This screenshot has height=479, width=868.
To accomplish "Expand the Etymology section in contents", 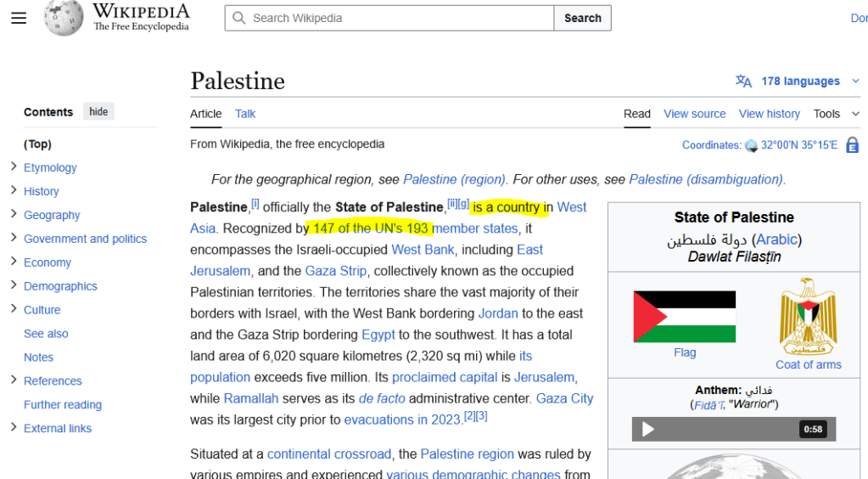I will pos(14,167).
